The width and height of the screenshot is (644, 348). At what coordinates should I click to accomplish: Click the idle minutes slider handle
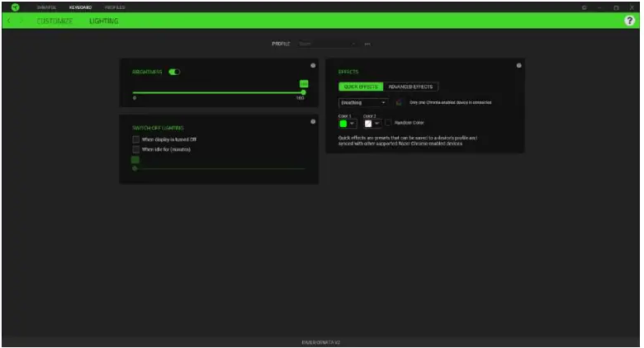click(x=135, y=168)
